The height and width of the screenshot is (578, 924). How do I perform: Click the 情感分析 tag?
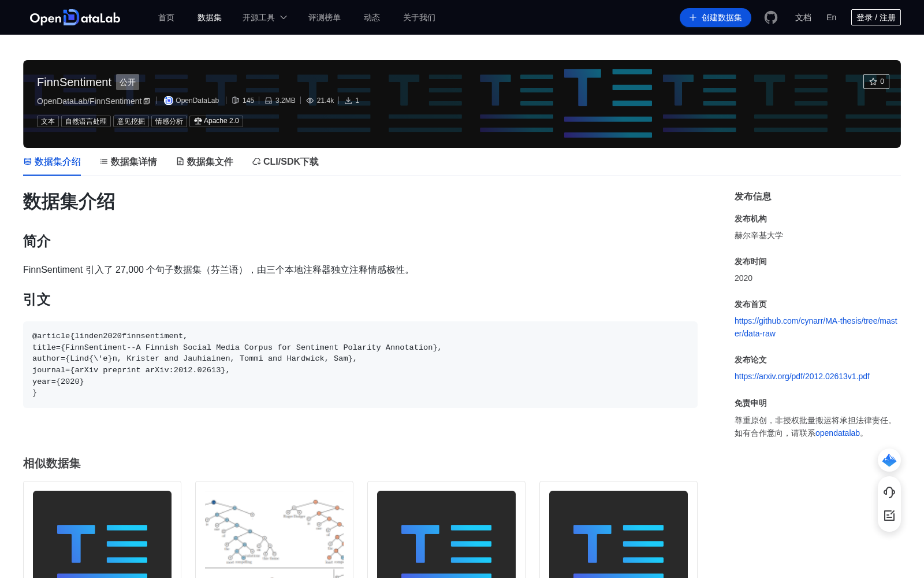(169, 121)
